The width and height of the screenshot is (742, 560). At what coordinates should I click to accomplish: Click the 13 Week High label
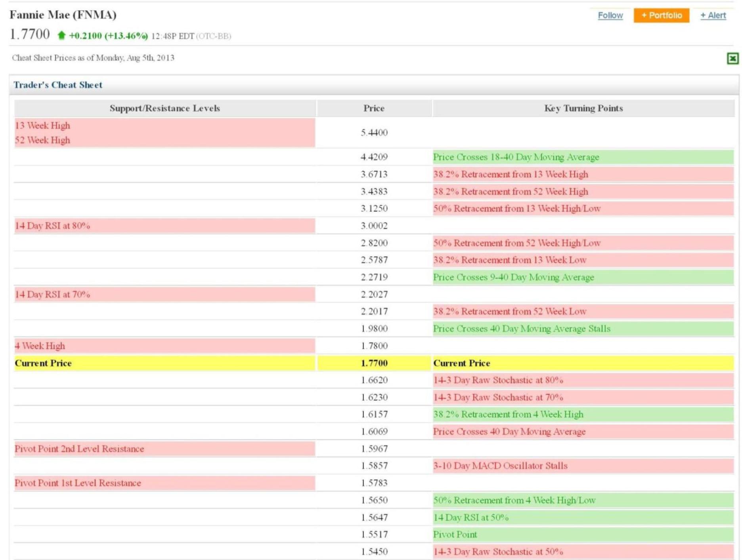click(42, 126)
